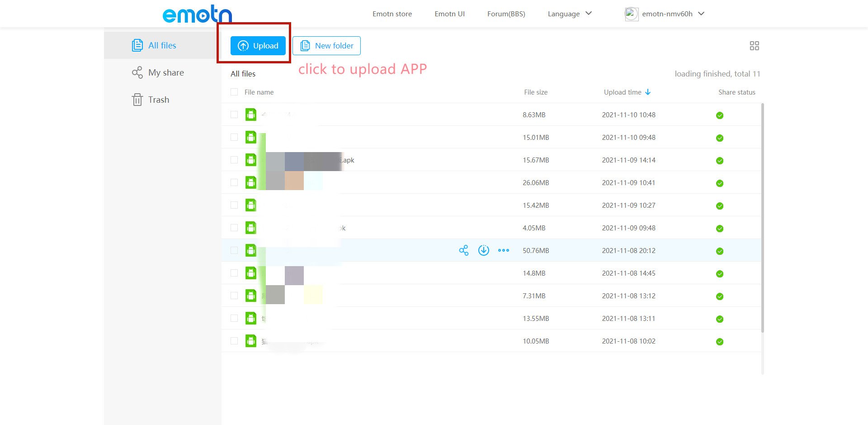Screen dimensions: 868x425
Task: Click APK icon in the 4.05MB row
Action: (250, 228)
